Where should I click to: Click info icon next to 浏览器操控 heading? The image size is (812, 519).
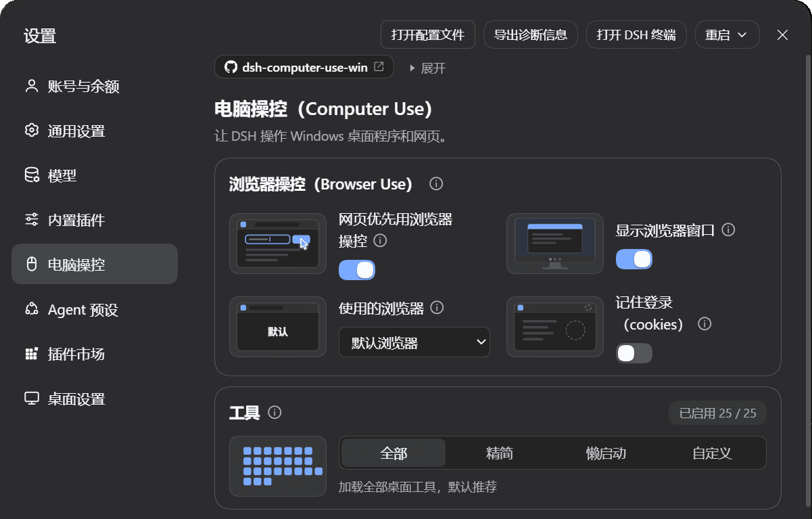[x=436, y=184]
